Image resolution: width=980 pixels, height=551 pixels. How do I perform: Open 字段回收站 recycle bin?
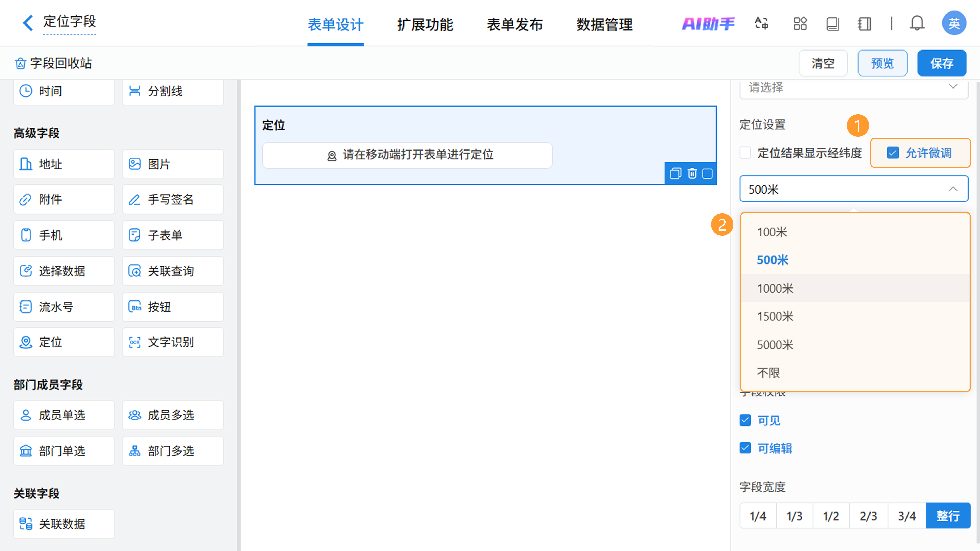53,63
